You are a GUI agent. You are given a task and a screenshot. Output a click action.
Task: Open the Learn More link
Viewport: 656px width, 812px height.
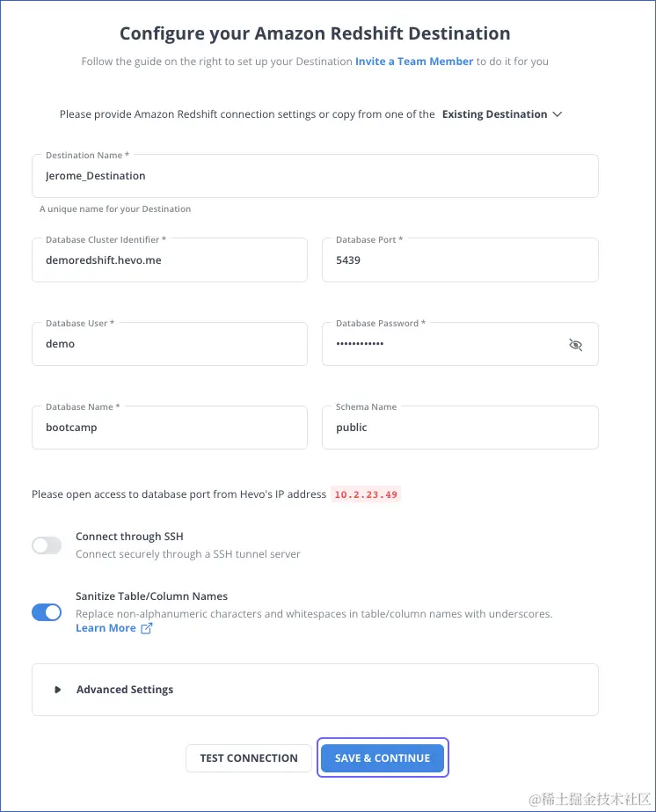tap(105, 628)
